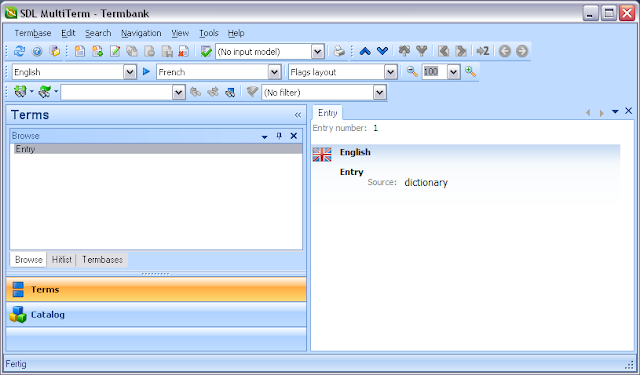Screen dimensions: 640x375
Task: Click the save entry floppy disk icon
Action: coord(167,51)
